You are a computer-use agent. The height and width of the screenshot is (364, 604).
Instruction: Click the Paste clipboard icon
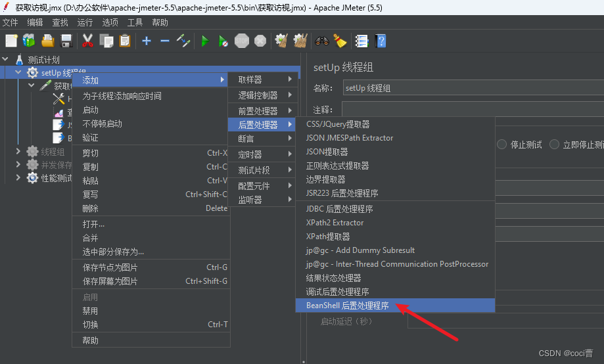(x=125, y=41)
